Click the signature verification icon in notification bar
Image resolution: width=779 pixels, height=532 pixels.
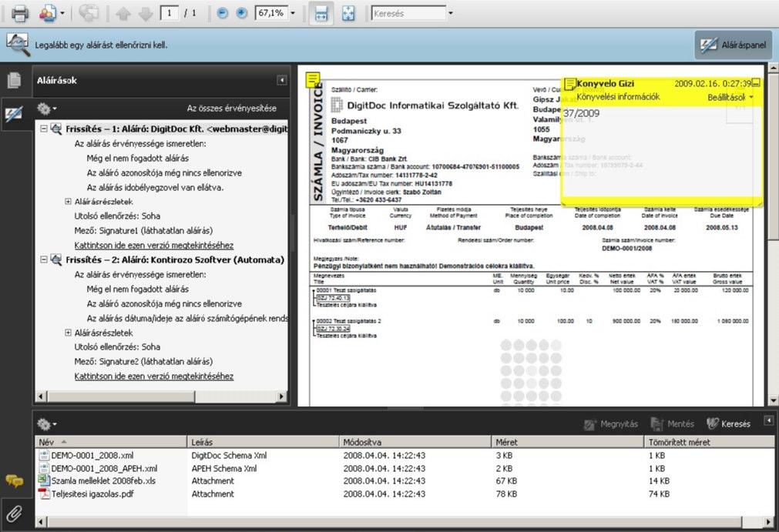tap(18, 45)
